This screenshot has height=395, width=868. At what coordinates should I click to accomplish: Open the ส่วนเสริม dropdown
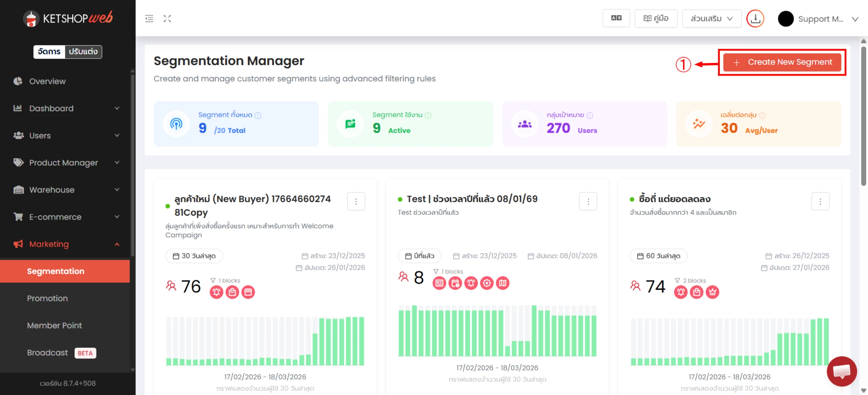pos(711,18)
